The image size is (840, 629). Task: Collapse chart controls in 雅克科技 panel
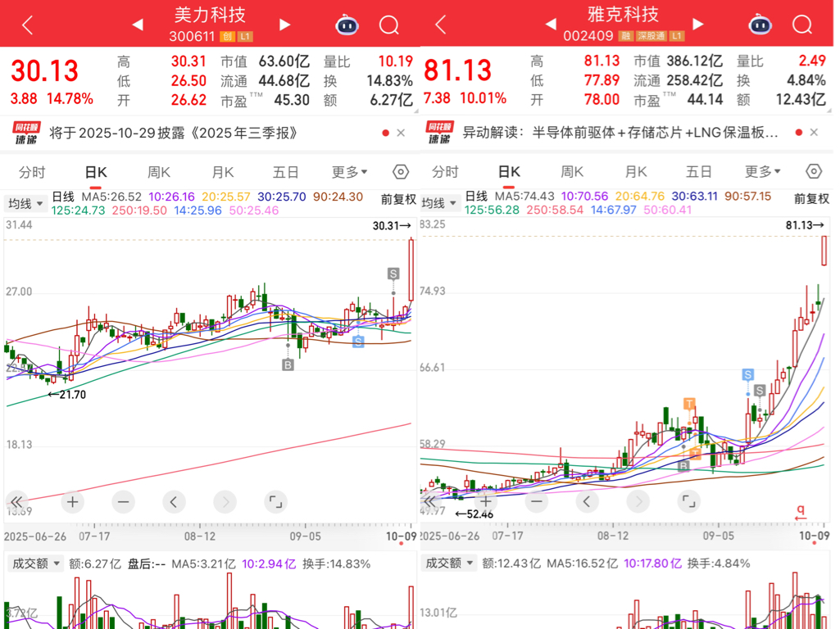(x=429, y=501)
